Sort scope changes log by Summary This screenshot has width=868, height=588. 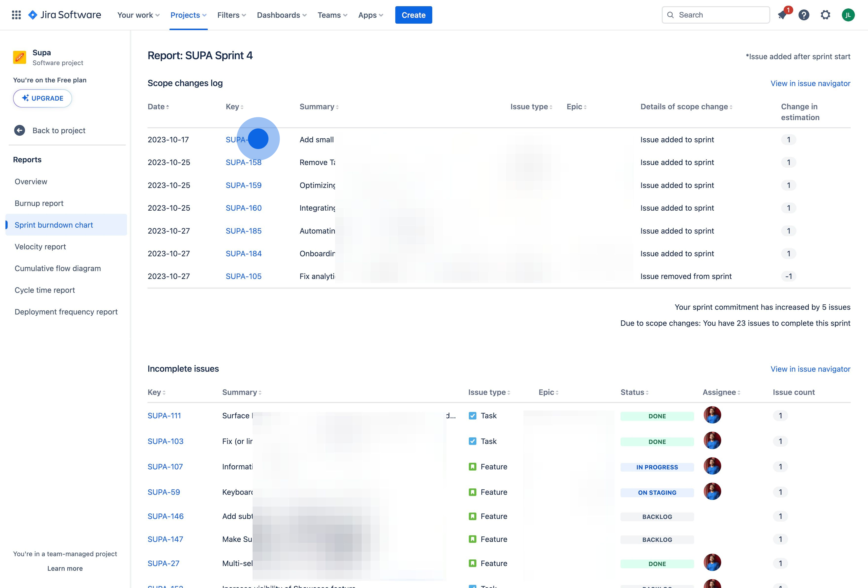click(x=319, y=107)
